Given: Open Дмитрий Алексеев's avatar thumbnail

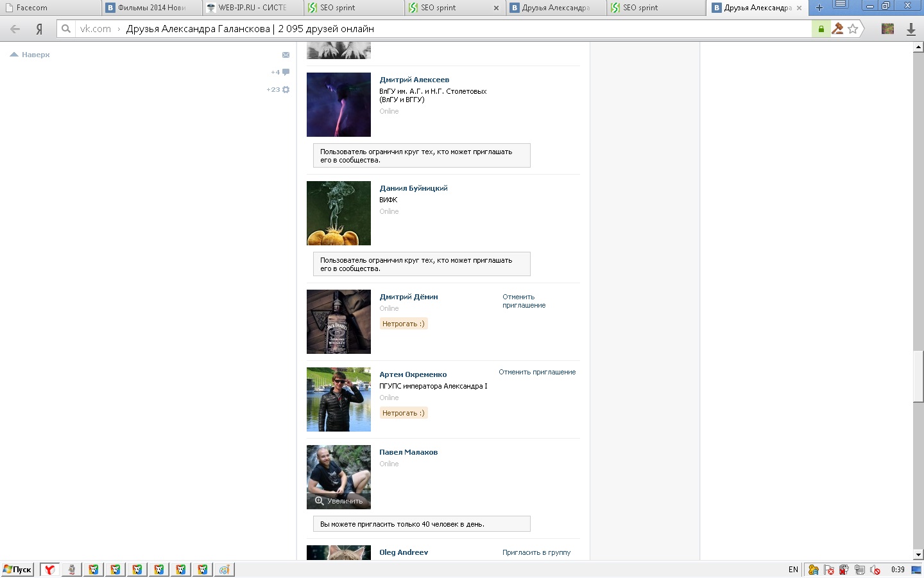Looking at the screenshot, I should [x=339, y=105].
